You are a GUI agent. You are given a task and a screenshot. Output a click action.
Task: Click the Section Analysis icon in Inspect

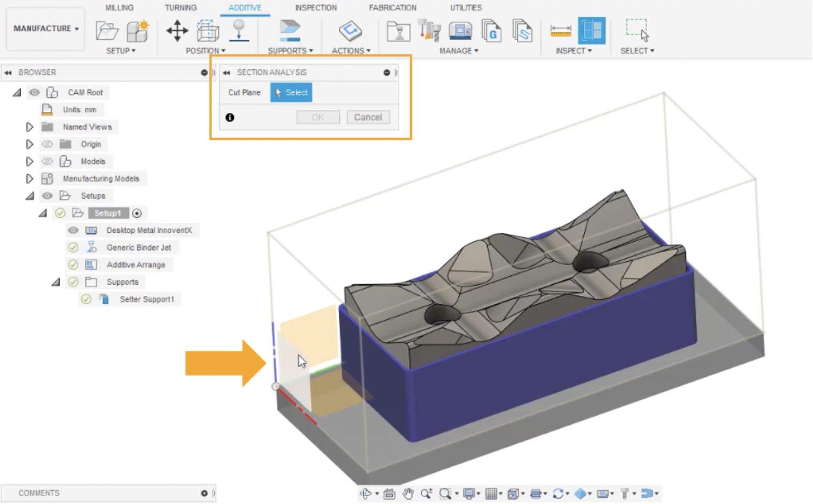point(591,31)
